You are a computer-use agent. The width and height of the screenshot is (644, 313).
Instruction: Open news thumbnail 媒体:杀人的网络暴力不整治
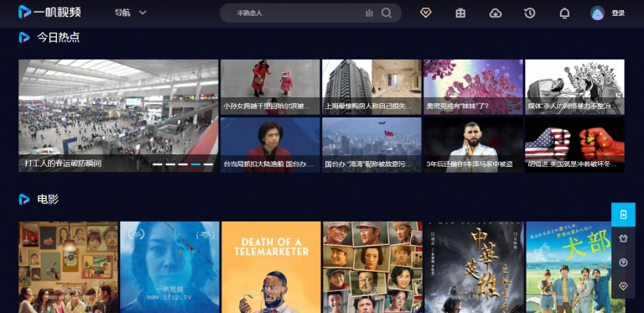pos(574,86)
